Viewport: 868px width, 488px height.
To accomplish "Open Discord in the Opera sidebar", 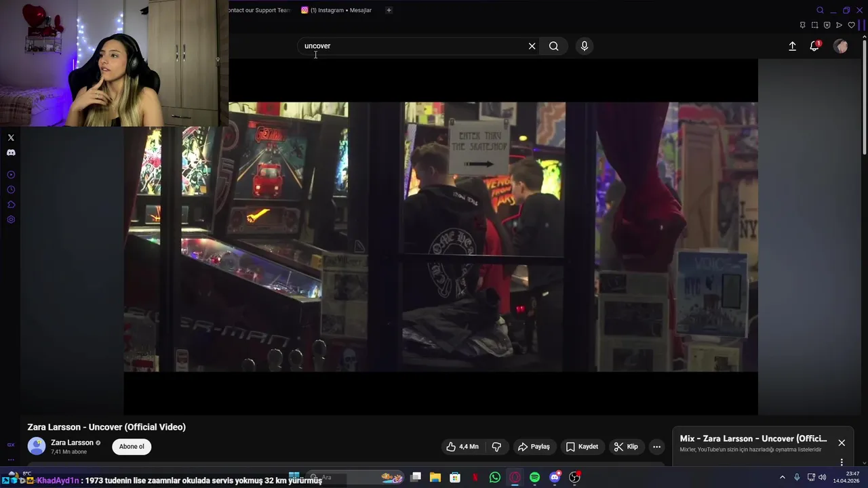I will tap(11, 152).
